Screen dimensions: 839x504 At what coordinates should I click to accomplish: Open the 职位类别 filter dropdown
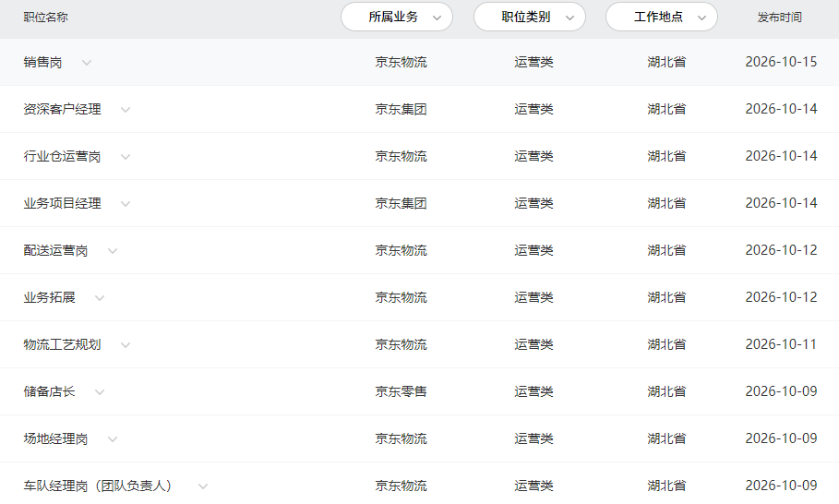pyautogui.click(x=529, y=18)
